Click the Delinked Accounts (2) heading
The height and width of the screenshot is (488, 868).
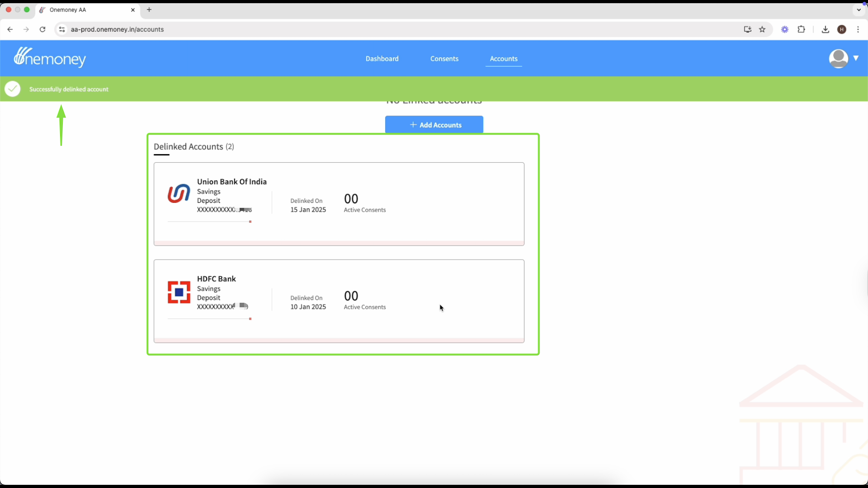194,147
